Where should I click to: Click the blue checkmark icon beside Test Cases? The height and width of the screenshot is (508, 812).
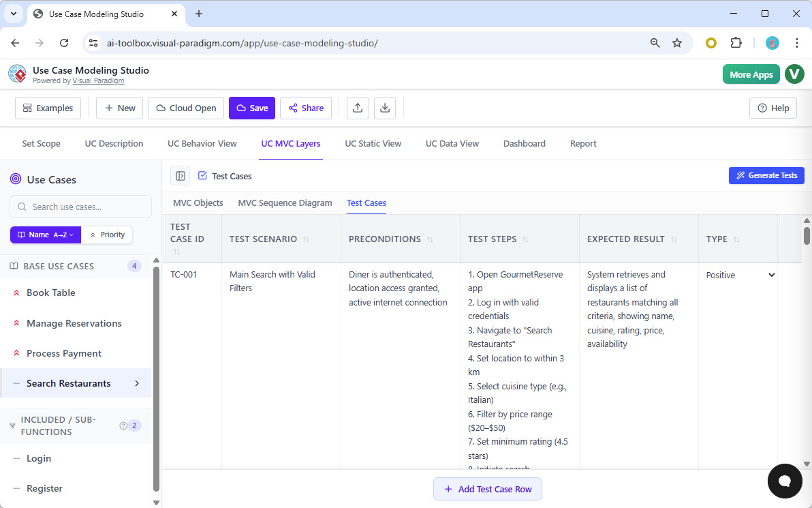202,175
